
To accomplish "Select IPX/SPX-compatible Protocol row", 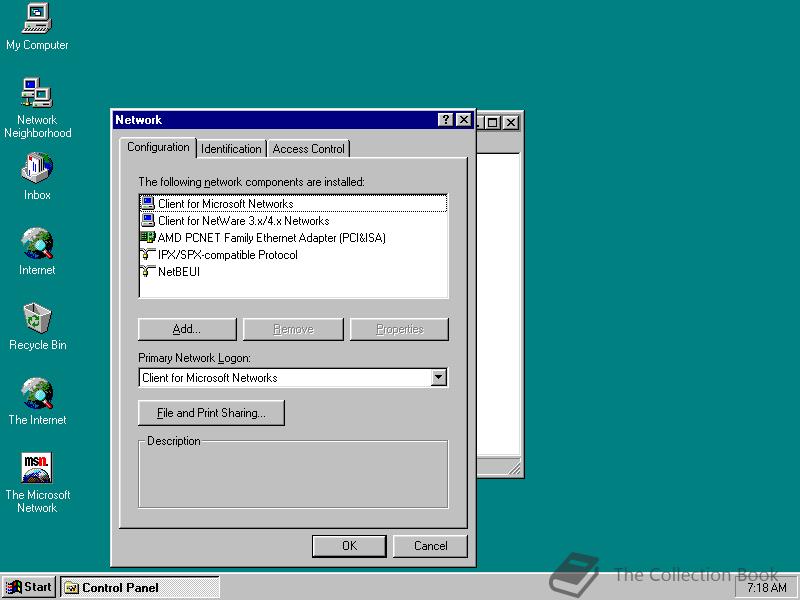I will coord(293,254).
